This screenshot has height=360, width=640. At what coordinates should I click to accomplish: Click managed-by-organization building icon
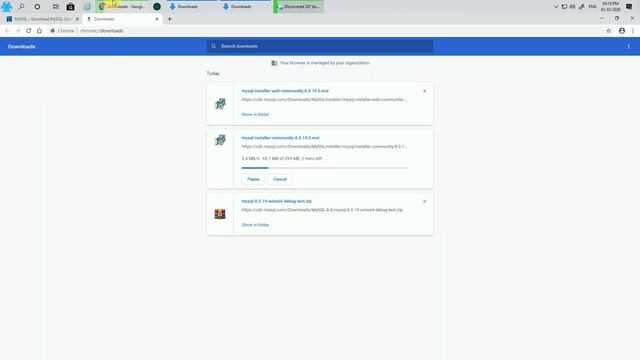(x=274, y=63)
